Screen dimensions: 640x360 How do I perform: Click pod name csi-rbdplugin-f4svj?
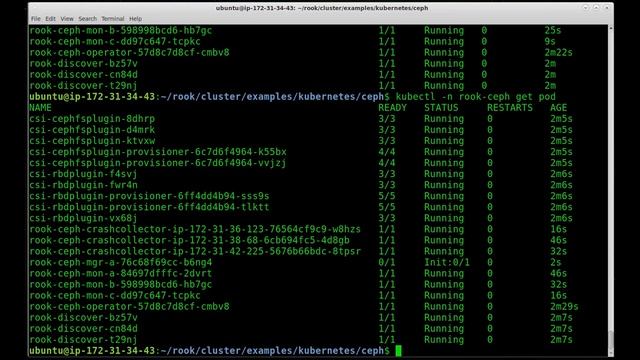coord(83,174)
